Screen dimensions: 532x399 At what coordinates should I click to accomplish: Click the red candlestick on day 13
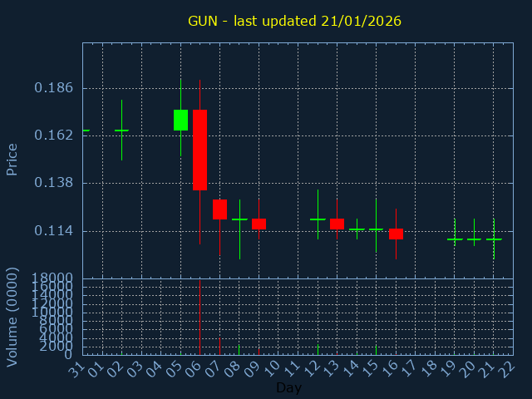[337, 224]
